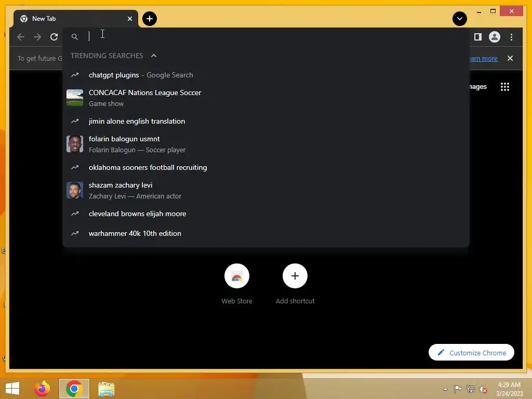Click trending arrow icon beside chatgpt plugins

pos(75,75)
